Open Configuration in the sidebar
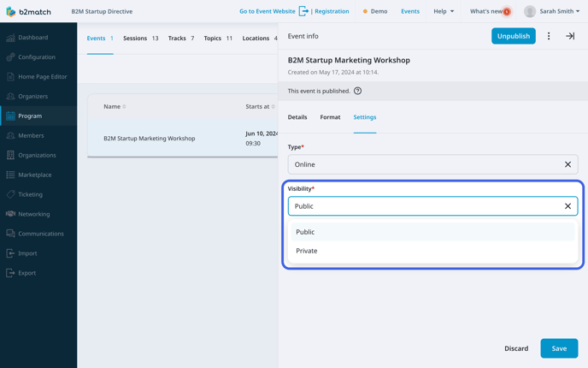Image resolution: width=588 pixels, height=368 pixels. click(x=38, y=57)
